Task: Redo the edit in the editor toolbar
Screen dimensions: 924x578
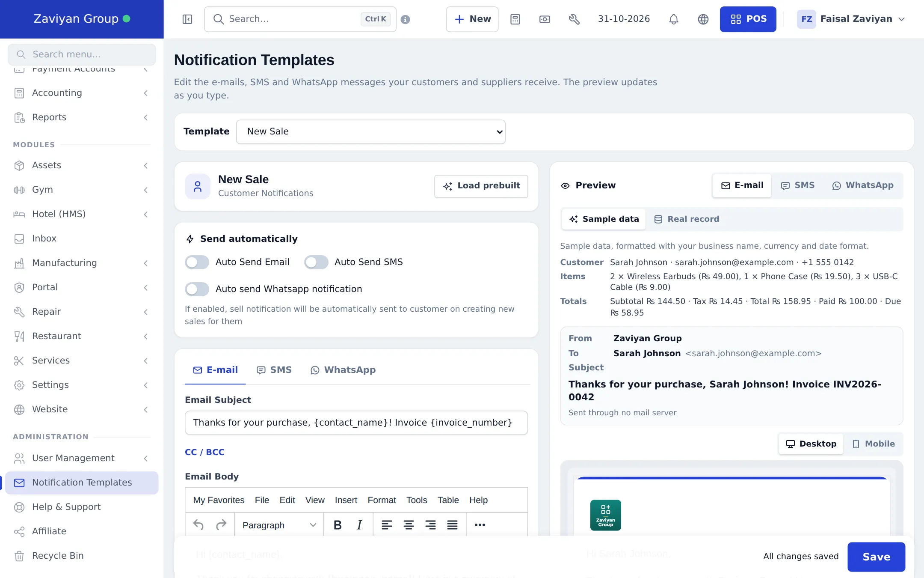Action: pos(221,525)
